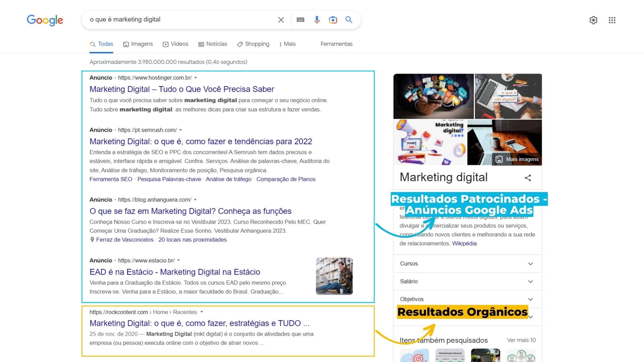This screenshot has width=644, height=362.
Task: Start voice search with microphone icon
Action: 317,20
